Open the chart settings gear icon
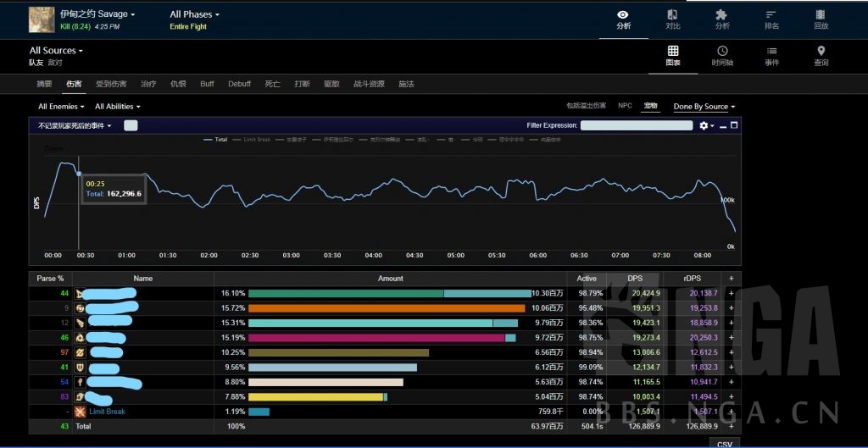This screenshot has width=868, height=448. coord(704,125)
